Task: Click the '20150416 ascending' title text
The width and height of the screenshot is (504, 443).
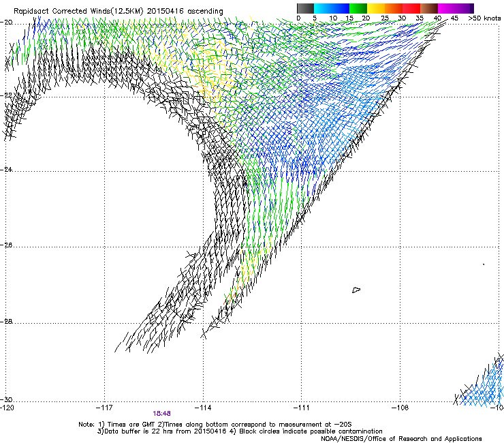Action: pos(185,11)
